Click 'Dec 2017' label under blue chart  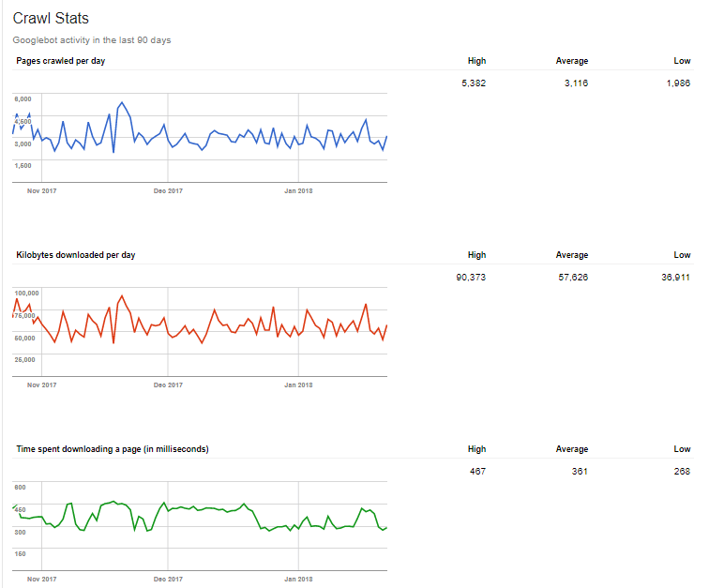(168, 191)
